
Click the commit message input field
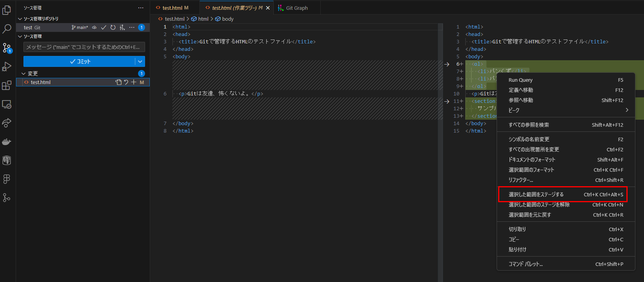tap(84, 47)
